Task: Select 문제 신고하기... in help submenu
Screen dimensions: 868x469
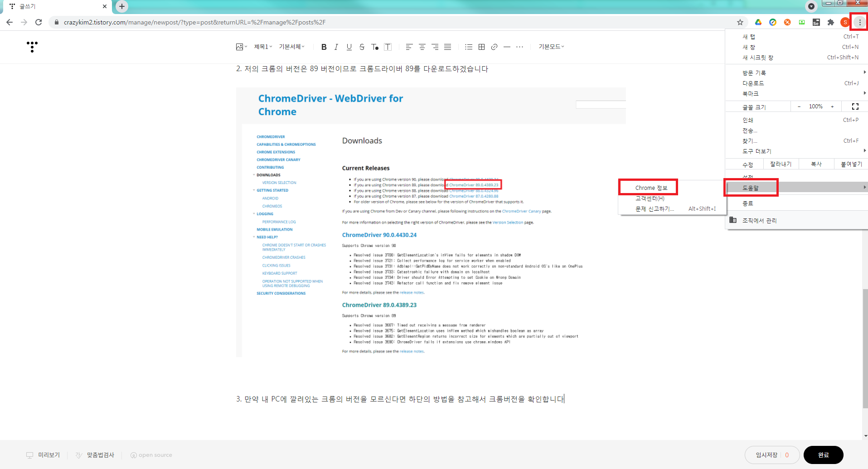Action: 673,208
